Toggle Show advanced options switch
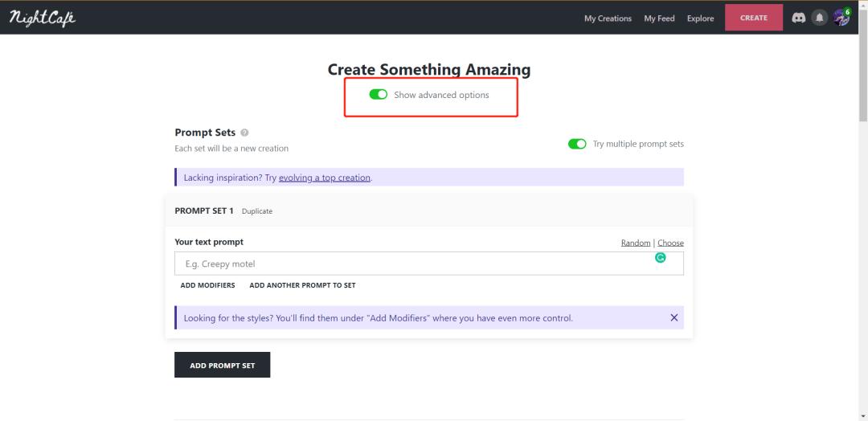The image size is (868, 421). 378,95
